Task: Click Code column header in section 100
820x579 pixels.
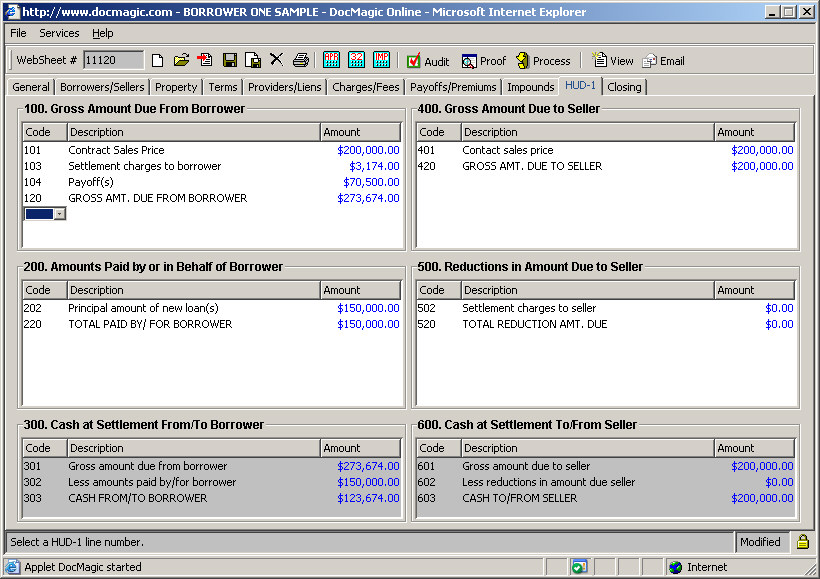Action: coord(45,132)
